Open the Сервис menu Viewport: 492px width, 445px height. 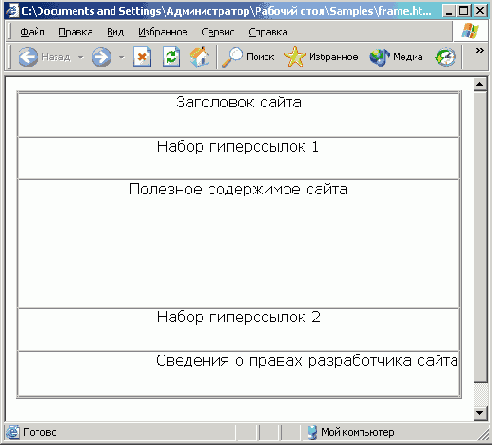[218, 32]
